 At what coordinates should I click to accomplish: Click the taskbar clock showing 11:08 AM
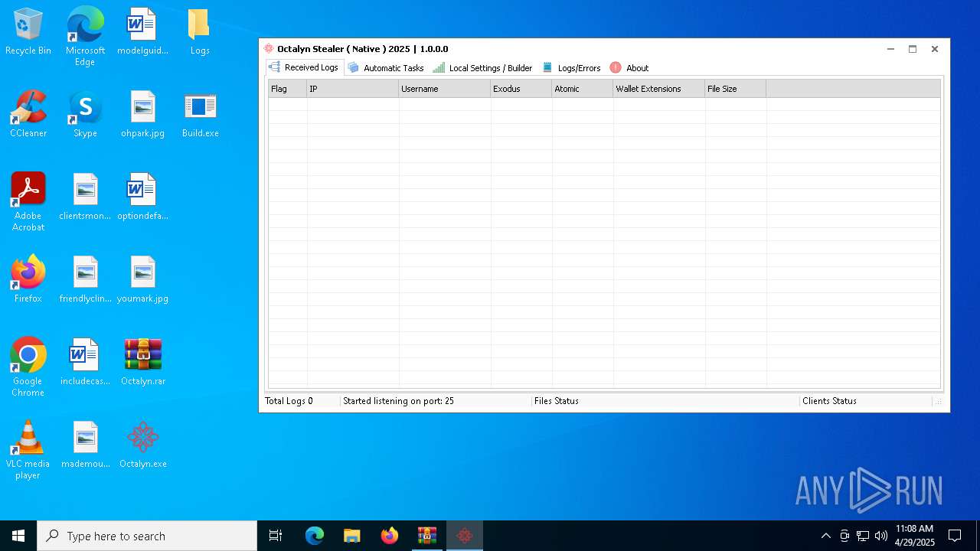[914, 536]
